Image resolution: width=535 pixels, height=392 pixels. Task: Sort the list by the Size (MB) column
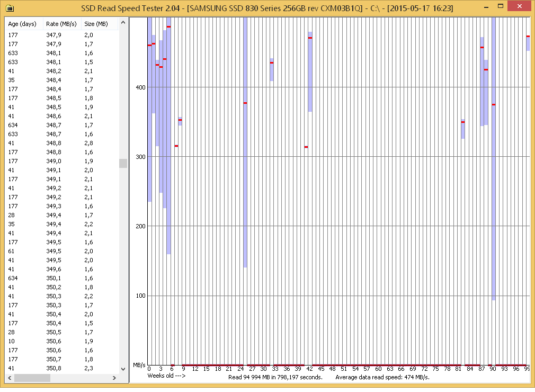[x=99, y=24]
